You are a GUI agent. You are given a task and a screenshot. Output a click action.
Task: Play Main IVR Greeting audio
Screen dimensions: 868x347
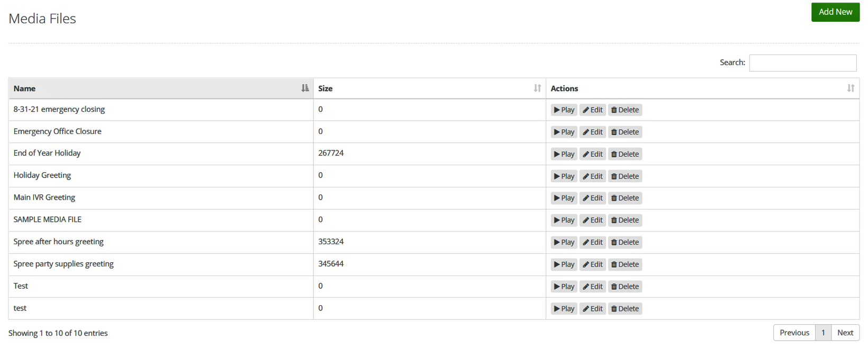[x=564, y=198]
